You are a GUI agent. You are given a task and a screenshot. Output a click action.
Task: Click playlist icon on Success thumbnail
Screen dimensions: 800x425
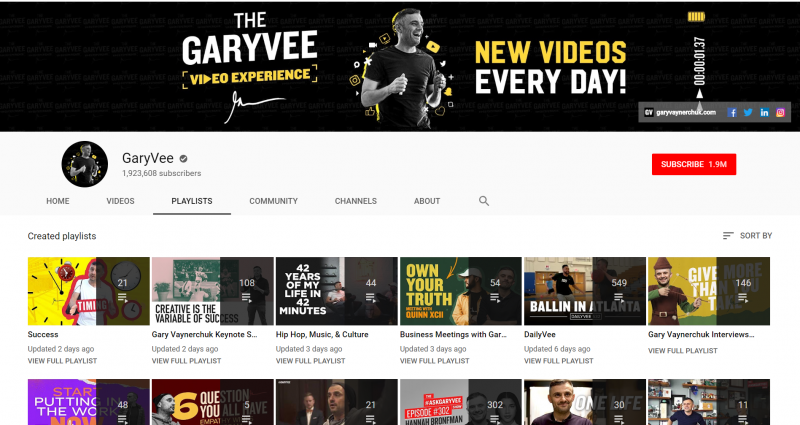pos(122,297)
